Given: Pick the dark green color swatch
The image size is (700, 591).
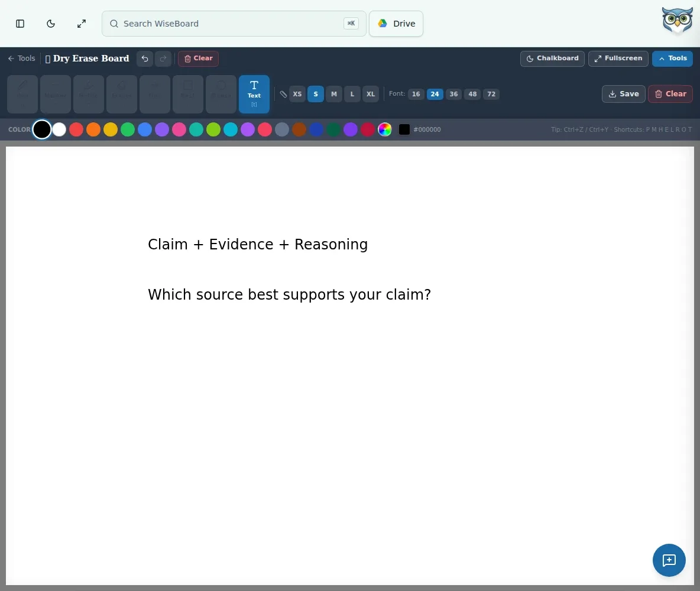Looking at the screenshot, I should 333,129.
